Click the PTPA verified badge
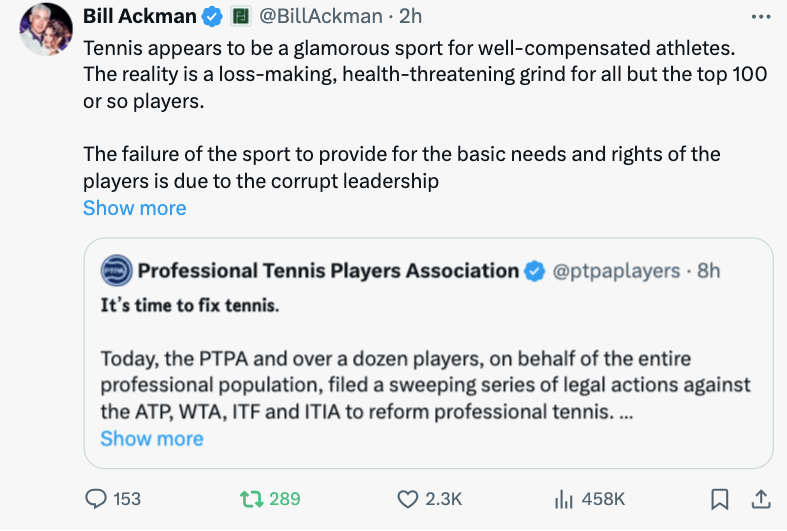 [535, 271]
